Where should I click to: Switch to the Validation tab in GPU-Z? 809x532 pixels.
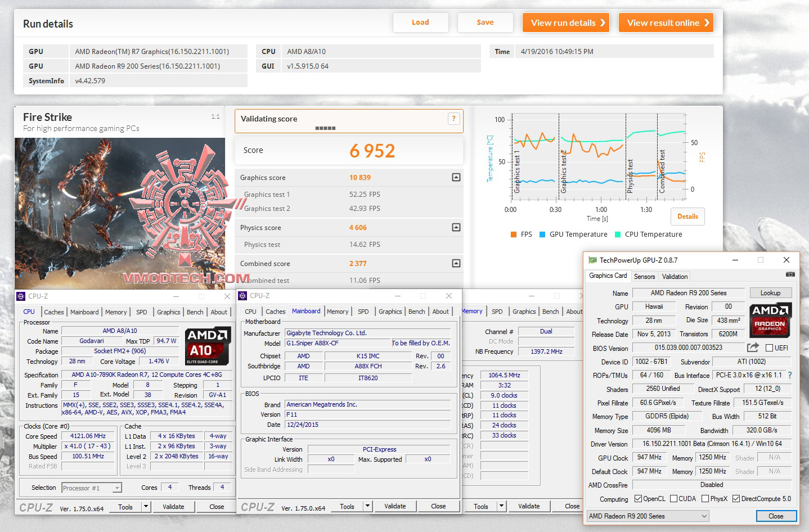(675, 277)
